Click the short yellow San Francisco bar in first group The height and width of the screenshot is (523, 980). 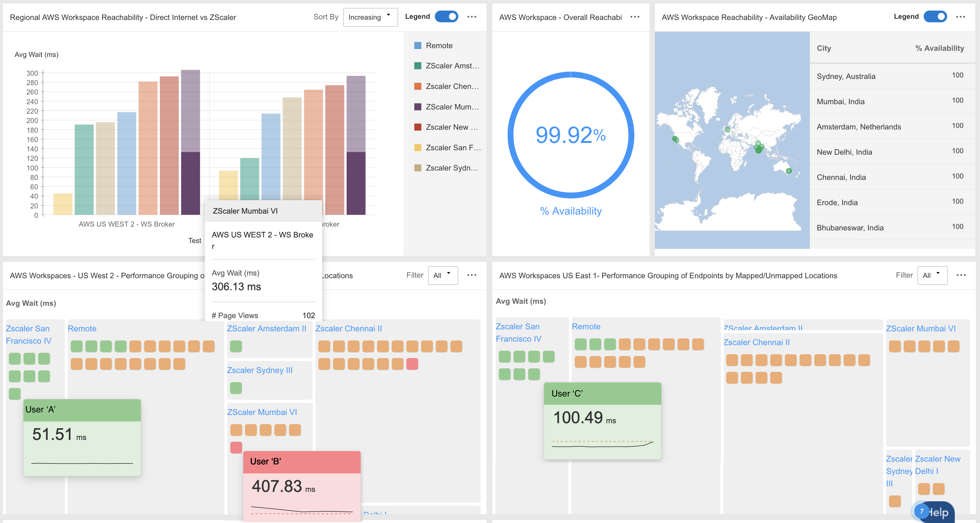pyautogui.click(x=63, y=204)
